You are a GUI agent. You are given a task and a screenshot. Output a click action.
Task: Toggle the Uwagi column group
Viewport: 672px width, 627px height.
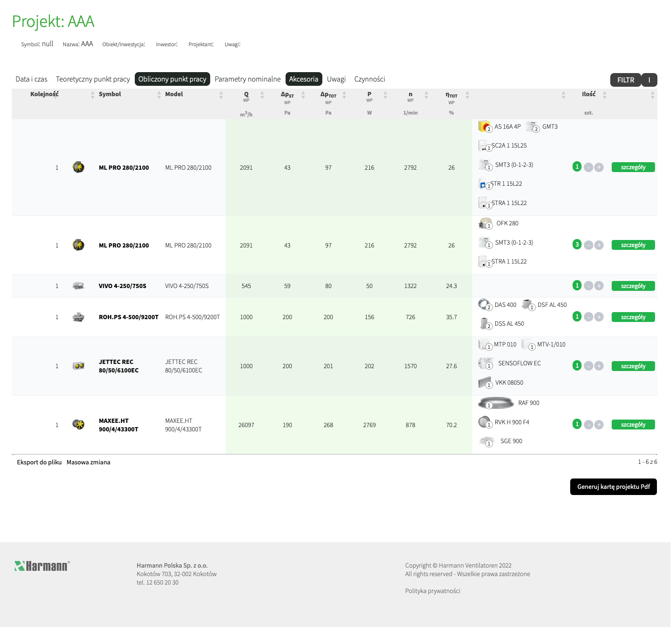coord(336,79)
